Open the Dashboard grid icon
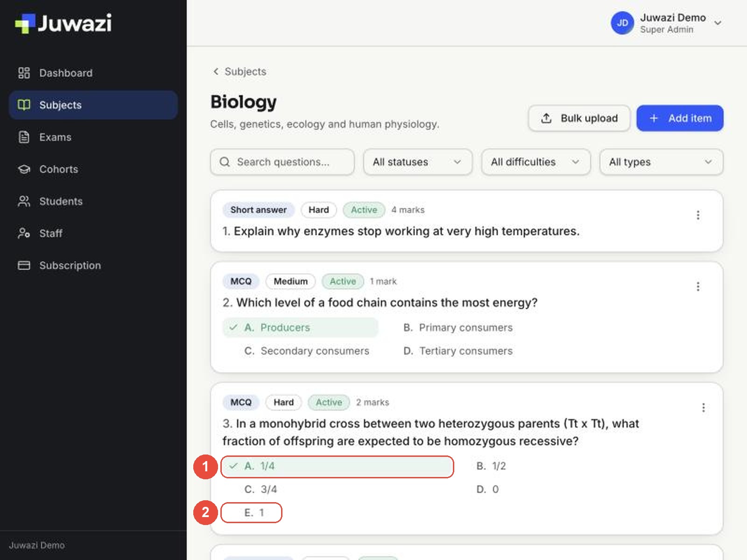Viewport: 747px width, 560px height. click(x=24, y=73)
